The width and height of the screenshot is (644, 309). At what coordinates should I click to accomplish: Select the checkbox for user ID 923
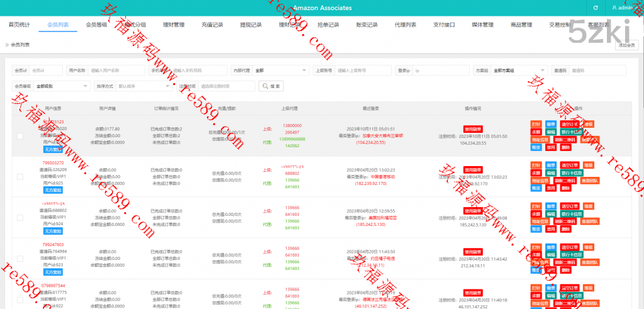pos(20,259)
